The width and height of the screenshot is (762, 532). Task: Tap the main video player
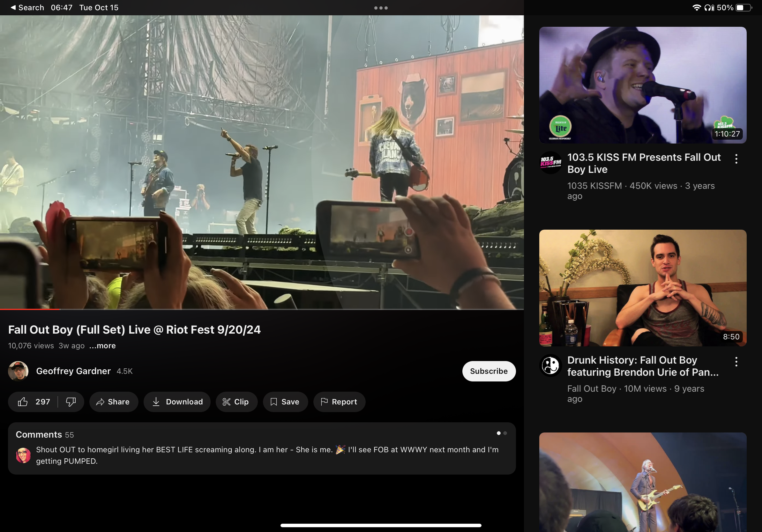pos(262,162)
